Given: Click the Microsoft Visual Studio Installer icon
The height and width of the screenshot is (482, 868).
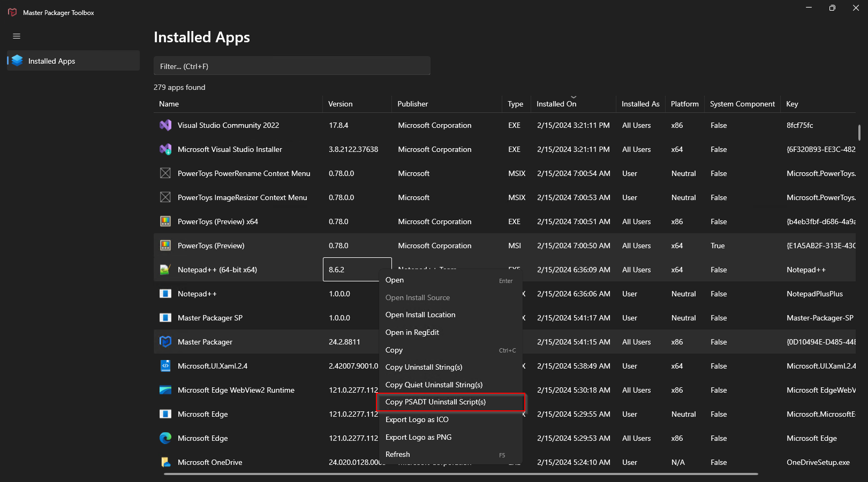Looking at the screenshot, I should click(x=165, y=149).
